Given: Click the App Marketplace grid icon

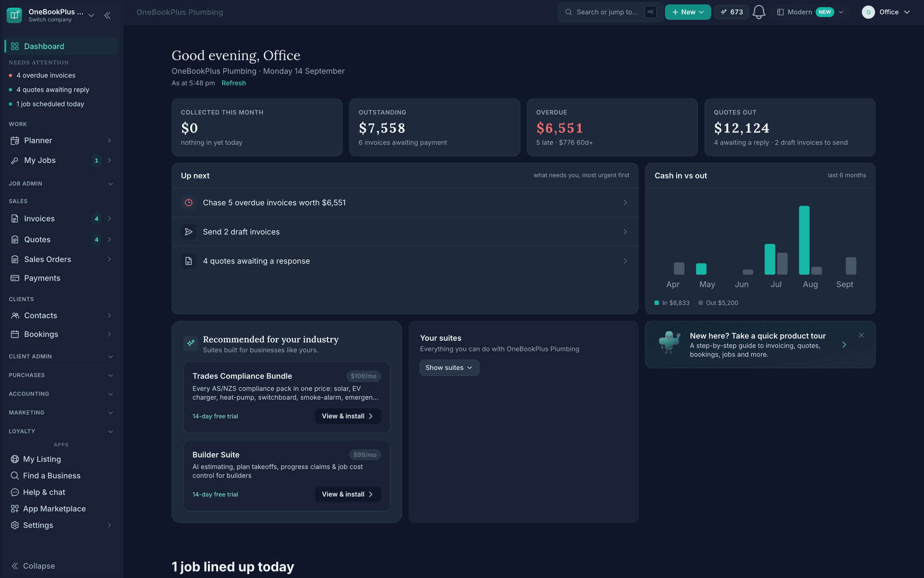Looking at the screenshot, I should click(x=15, y=509).
